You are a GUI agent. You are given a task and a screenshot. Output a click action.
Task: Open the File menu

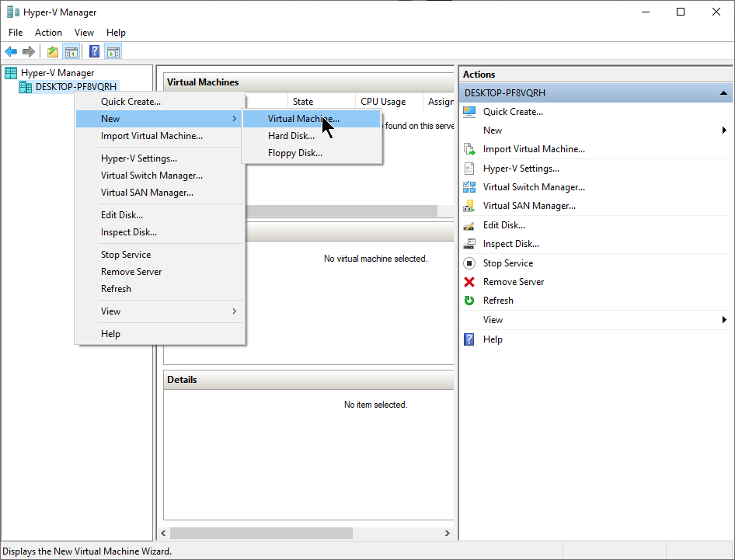pyautogui.click(x=16, y=33)
